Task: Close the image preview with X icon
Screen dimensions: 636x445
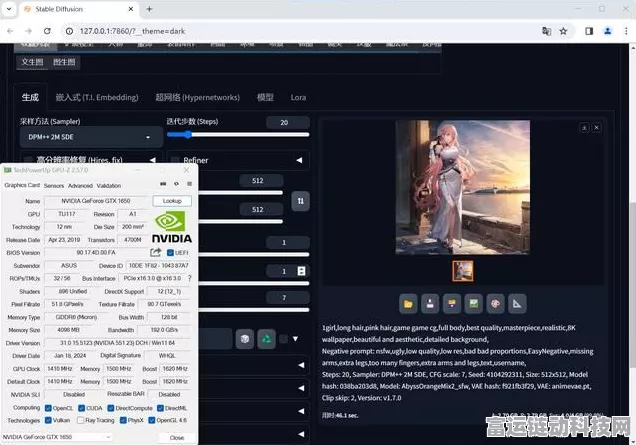Action: click(597, 128)
